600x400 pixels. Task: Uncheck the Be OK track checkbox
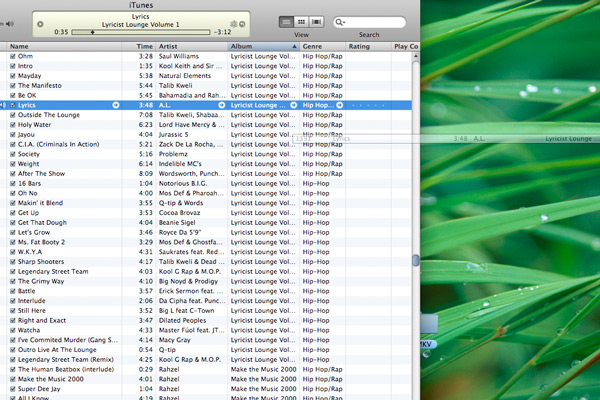(x=13, y=95)
